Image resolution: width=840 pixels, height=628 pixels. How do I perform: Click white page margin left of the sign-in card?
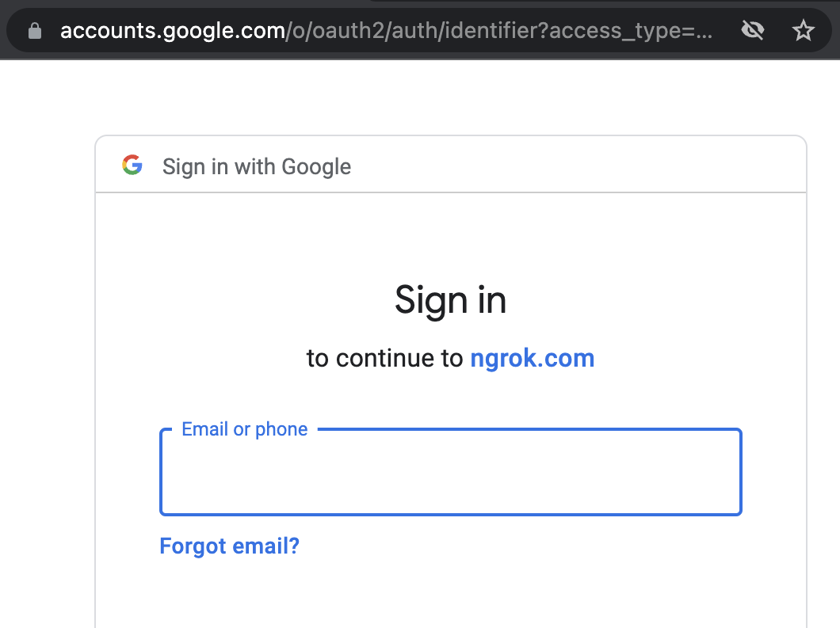[47, 375]
